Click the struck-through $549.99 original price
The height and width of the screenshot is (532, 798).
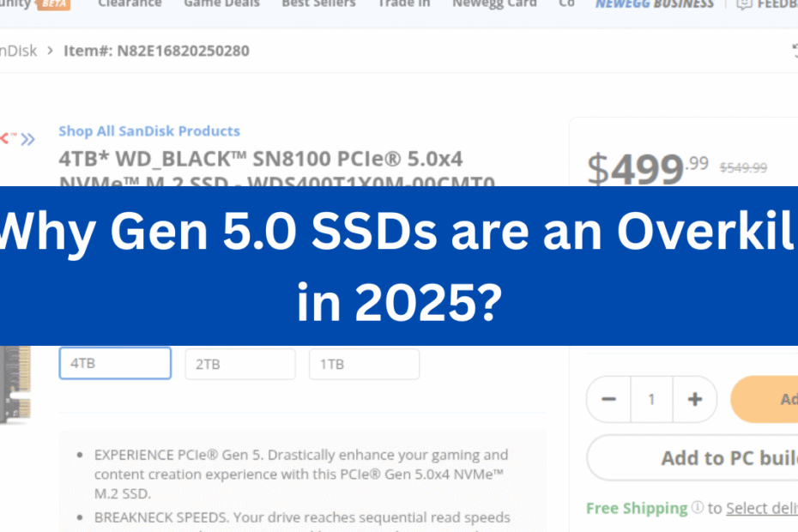(743, 167)
